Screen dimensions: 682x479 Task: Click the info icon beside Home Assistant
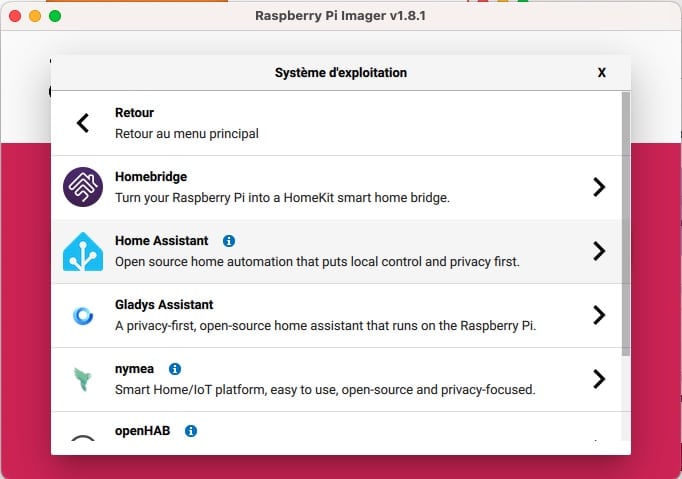229,241
